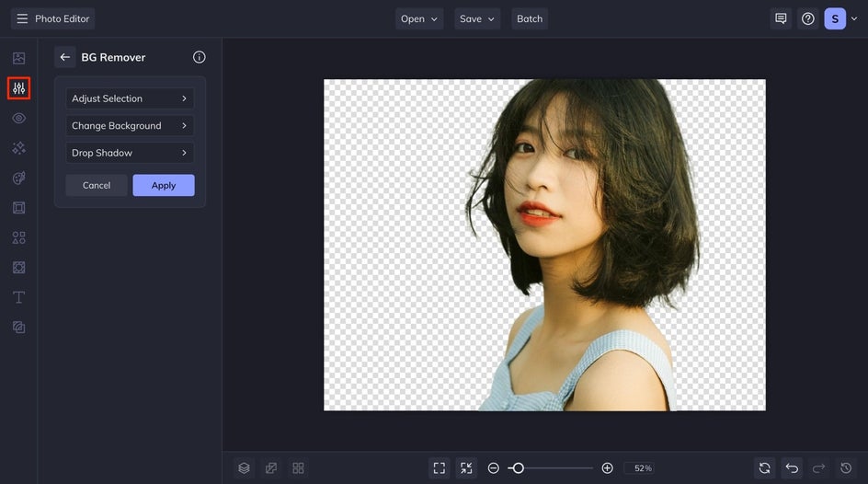Image resolution: width=868 pixels, height=484 pixels.
Task: Toggle the eye Touch Up tool
Action: pyautogui.click(x=18, y=118)
